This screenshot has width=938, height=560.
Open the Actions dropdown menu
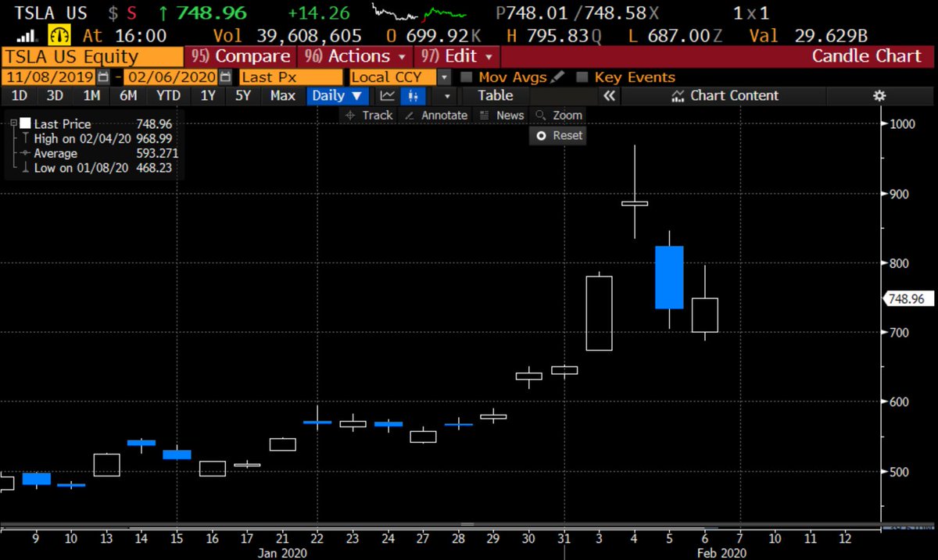pyautogui.click(x=356, y=56)
